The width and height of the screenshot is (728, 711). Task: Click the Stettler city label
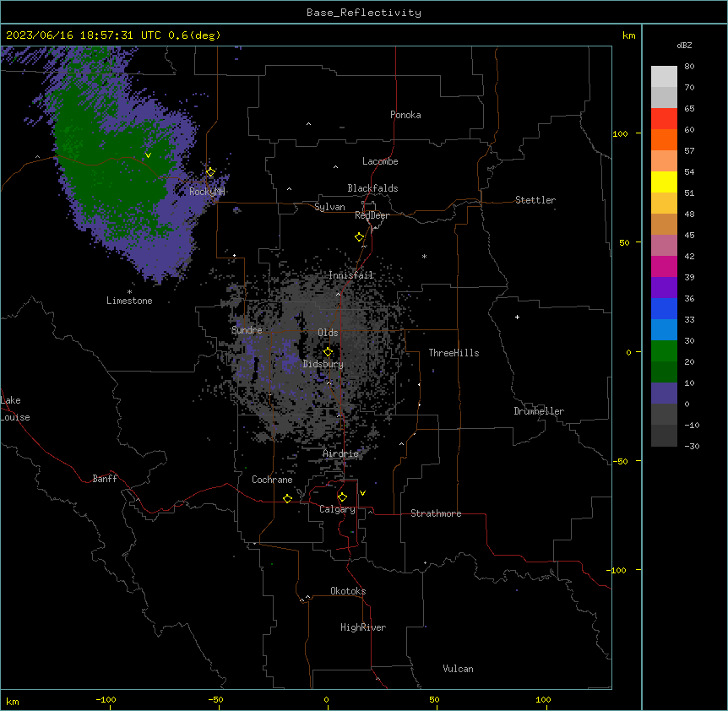tap(535, 200)
